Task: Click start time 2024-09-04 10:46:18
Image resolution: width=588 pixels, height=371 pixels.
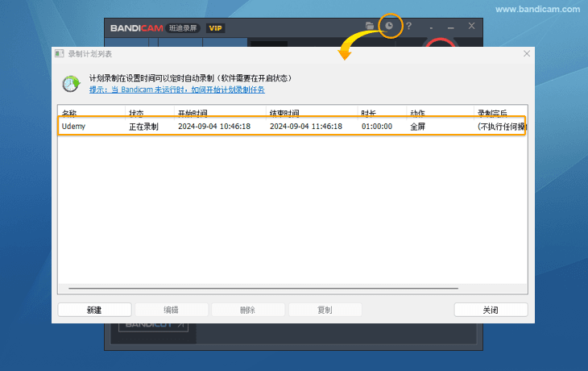Action: 214,126
